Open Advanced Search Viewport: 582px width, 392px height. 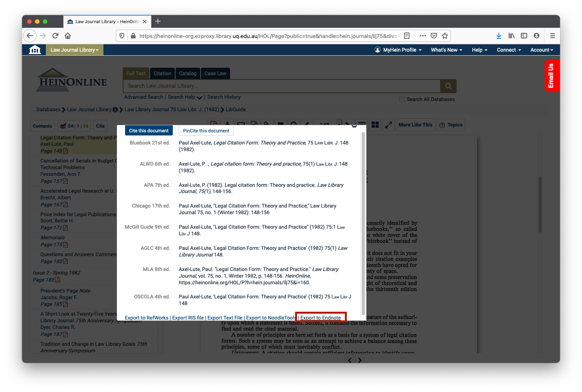coord(143,97)
